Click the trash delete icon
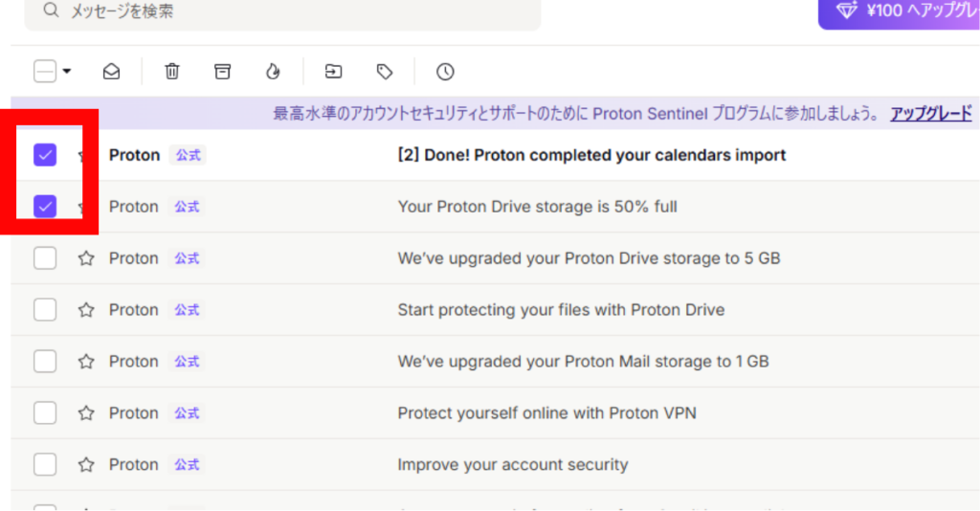 click(172, 72)
